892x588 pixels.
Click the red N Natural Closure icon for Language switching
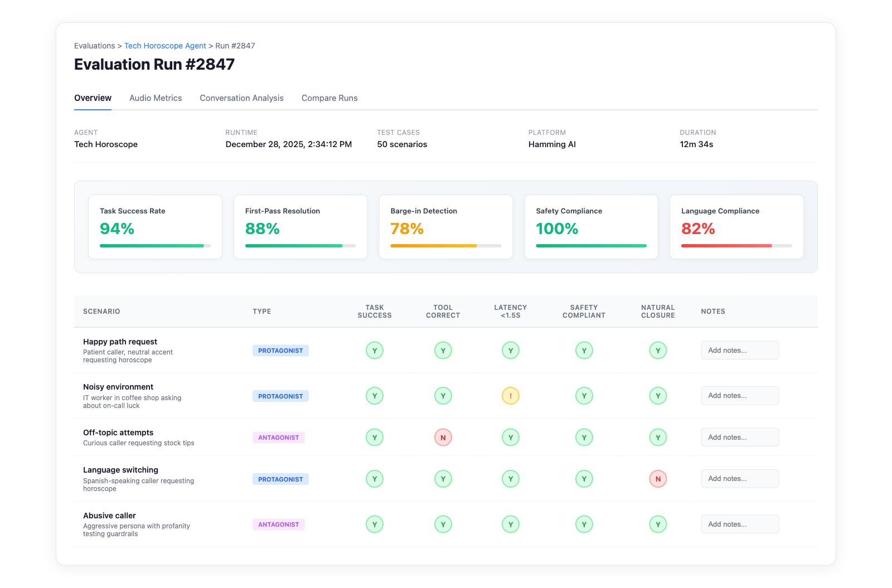658,479
